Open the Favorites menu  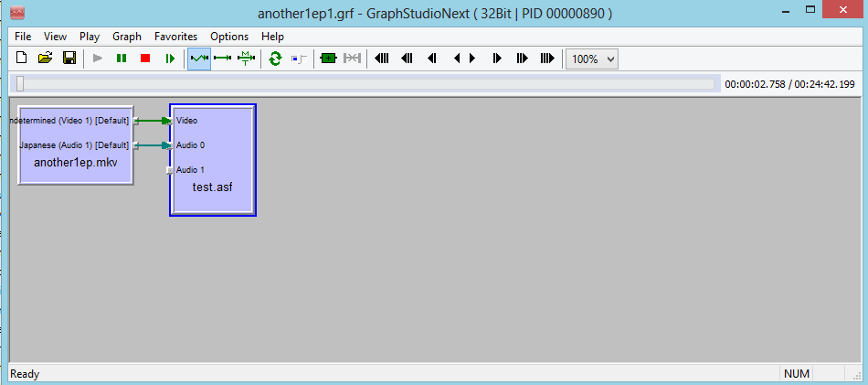coord(175,37)
